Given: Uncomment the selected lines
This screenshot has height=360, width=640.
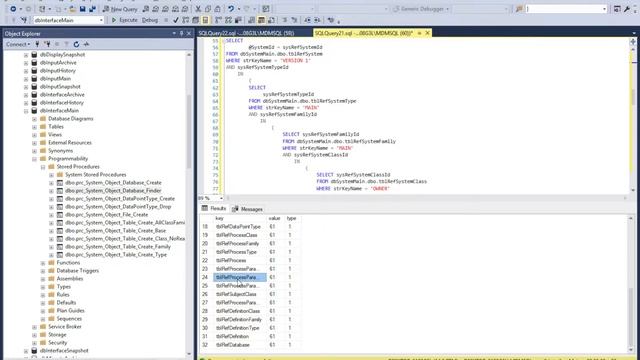Looking at the screenshot, I should coord(294,20).
